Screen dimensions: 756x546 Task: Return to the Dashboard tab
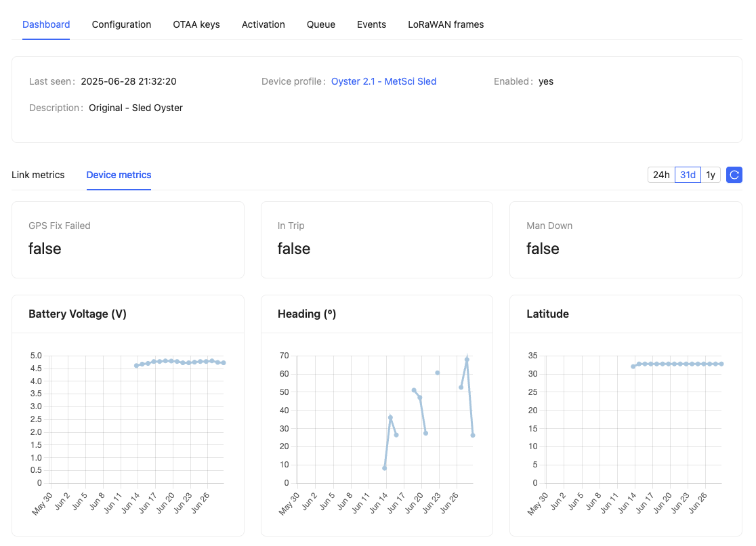tap(45, 24)
